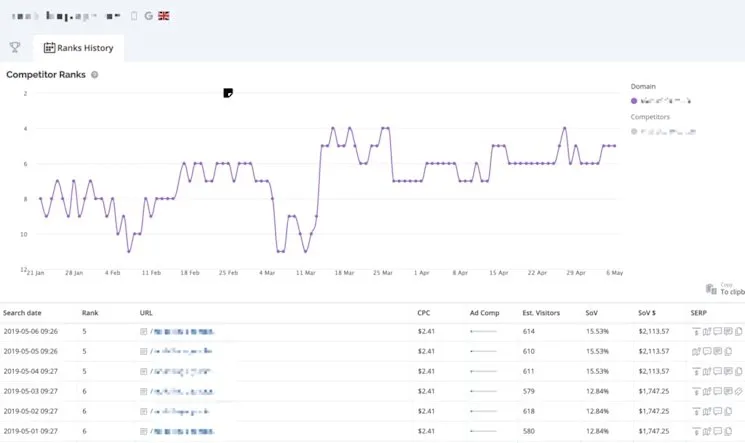
Task: Open the trophy tab
Action: [x=15, y=47]
